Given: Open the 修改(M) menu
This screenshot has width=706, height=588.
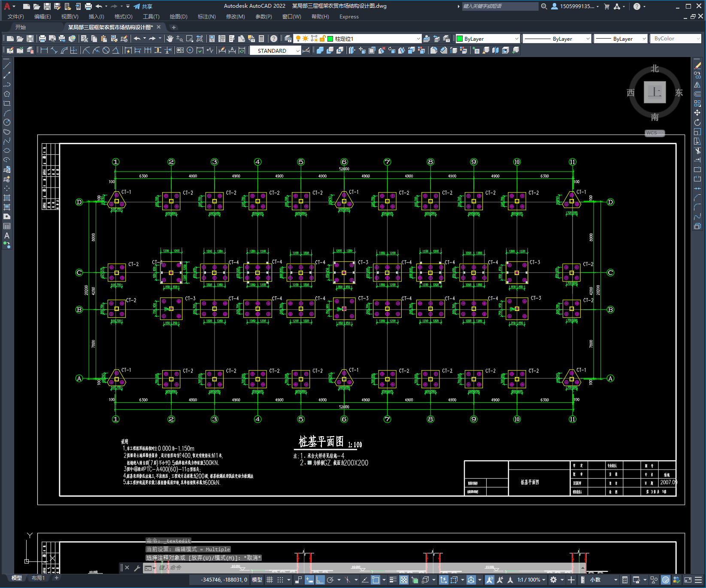Looking at the screenshot, I should pyautogui.click(x=236, y=17).
